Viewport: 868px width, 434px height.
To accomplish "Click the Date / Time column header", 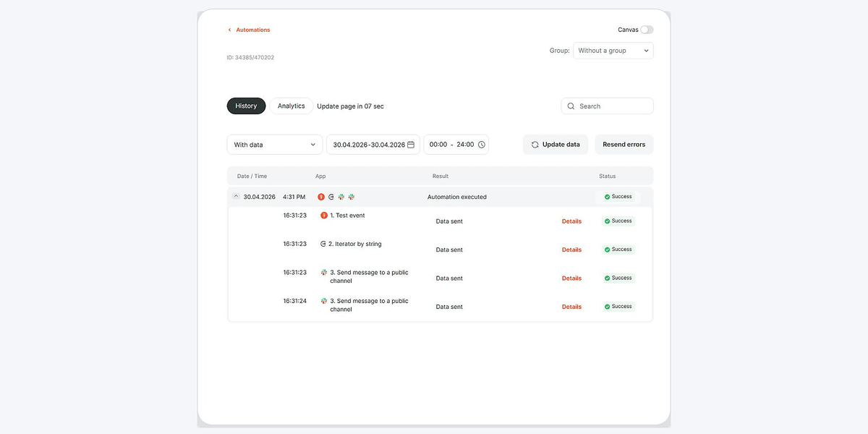I will click(x=252, y=176).
